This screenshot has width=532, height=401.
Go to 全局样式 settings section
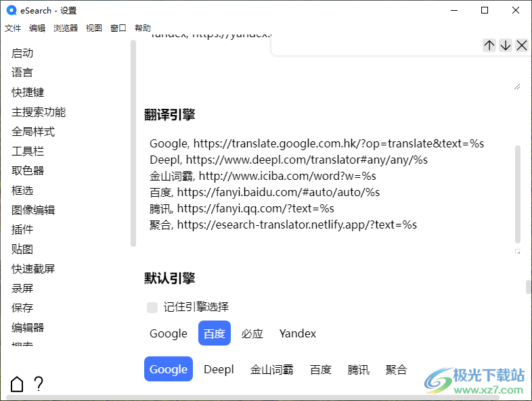[33, 131]
